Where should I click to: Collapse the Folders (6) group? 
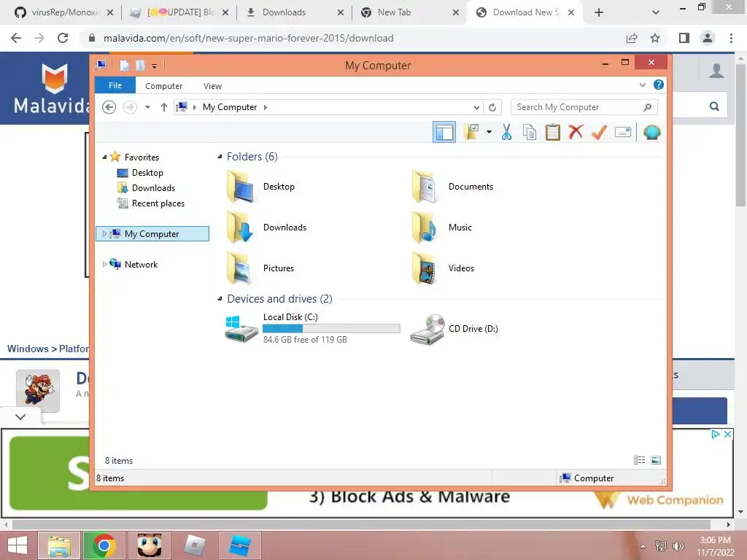220,157
